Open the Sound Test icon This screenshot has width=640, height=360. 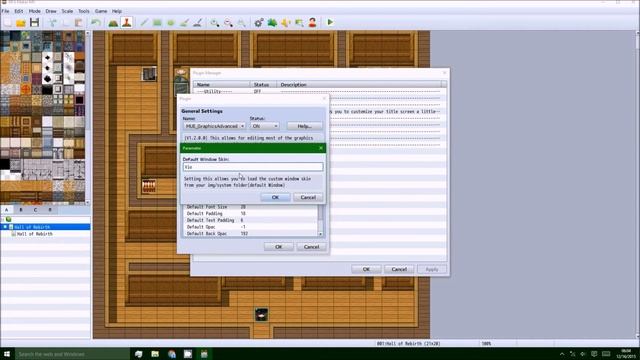point(285,22)
